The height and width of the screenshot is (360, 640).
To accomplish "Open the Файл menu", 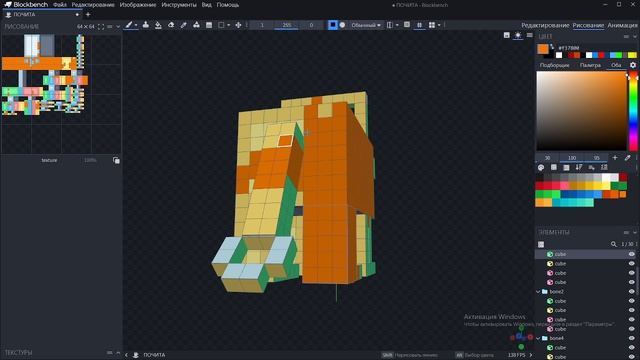I will [x=60, y=5].
